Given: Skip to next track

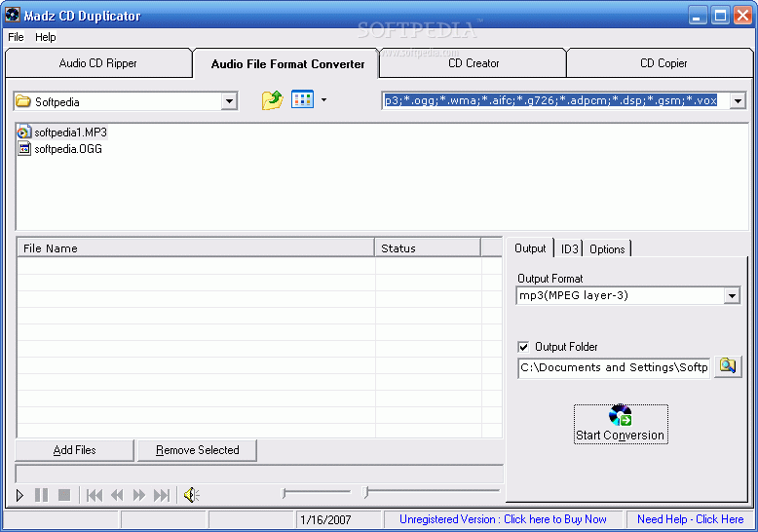Looking at the screenshot, I should tap(162, 495).
